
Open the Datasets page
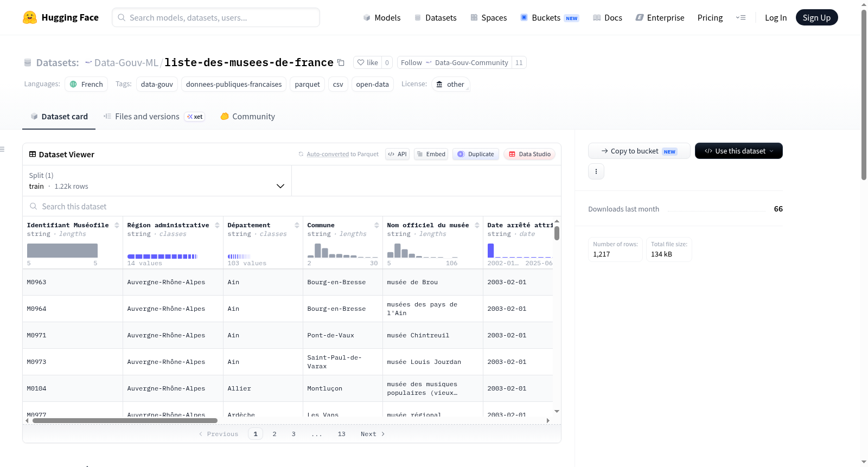point(435,17)
